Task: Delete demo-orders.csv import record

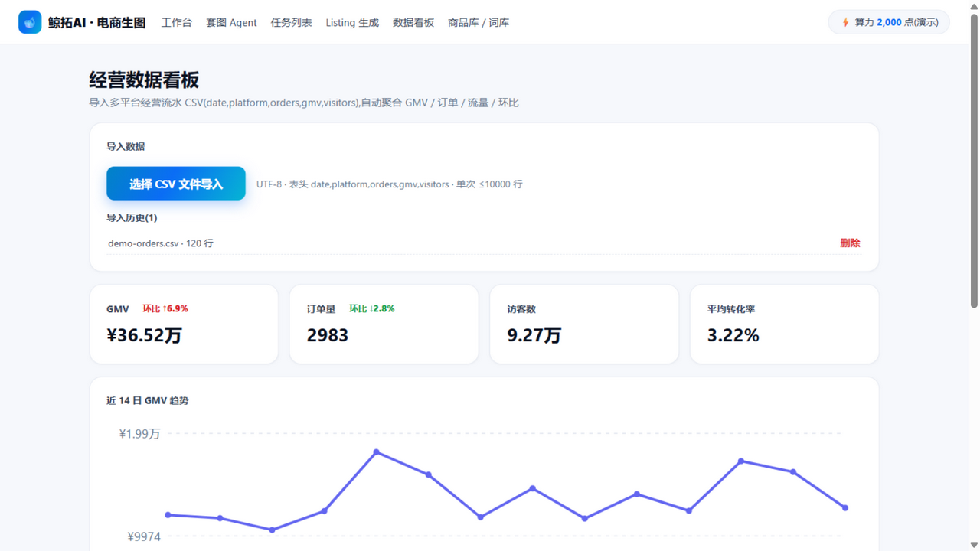Action: pyautogui.click(x=850, y=243)
